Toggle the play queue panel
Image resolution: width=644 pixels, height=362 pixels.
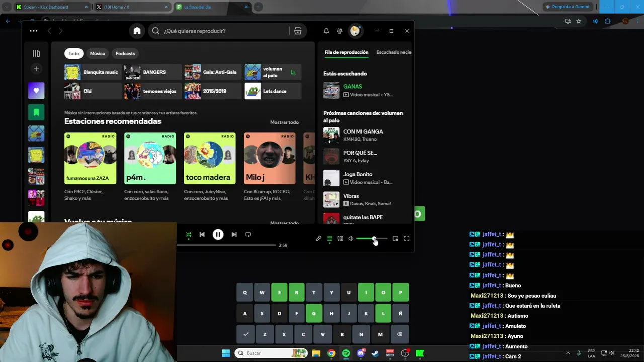(x=330, y=239)
